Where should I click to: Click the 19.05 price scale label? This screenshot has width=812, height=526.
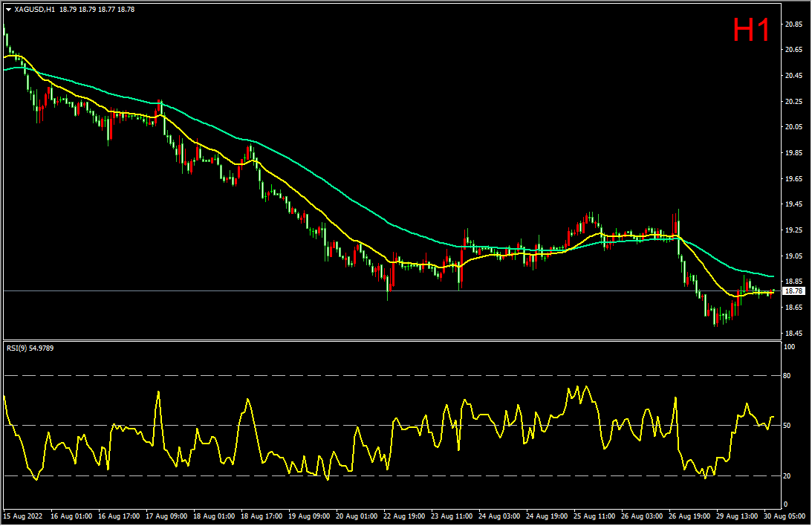click(x=794, y=256)
